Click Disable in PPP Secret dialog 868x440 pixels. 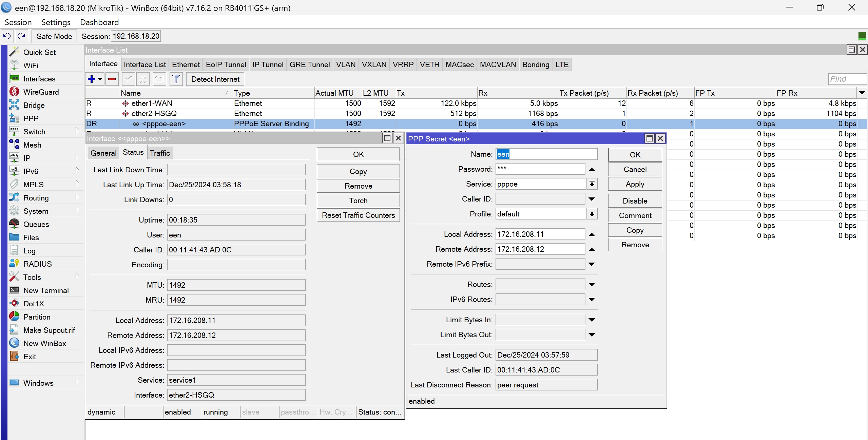[635, 201]
